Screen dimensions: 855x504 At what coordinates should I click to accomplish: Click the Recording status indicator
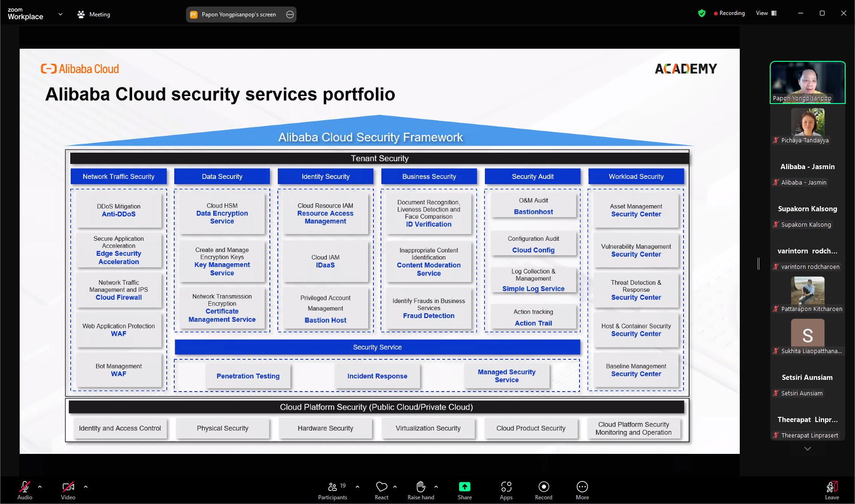(x=729, y=13)
